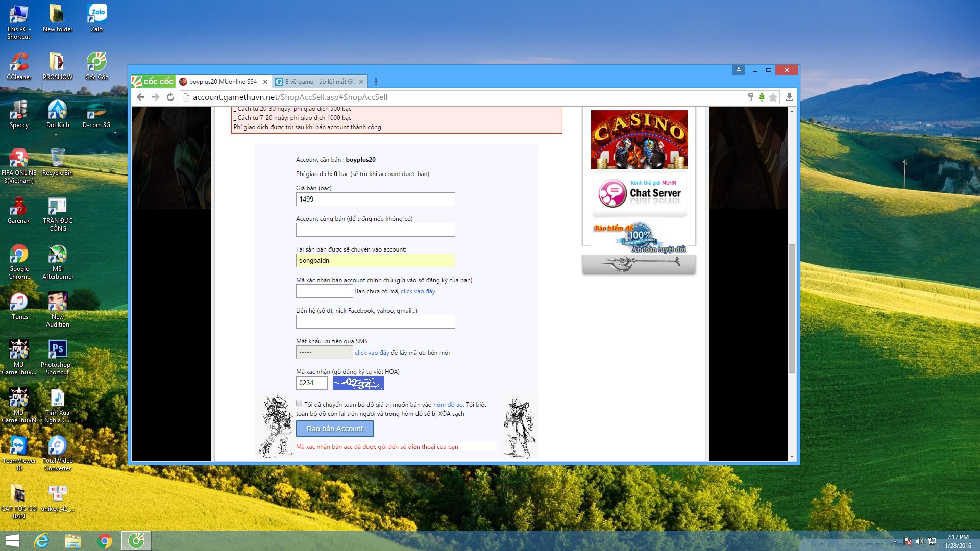The width and height of the screenshot is (980, 551).
Task: Reload the current page
Action: click(170, 97)
